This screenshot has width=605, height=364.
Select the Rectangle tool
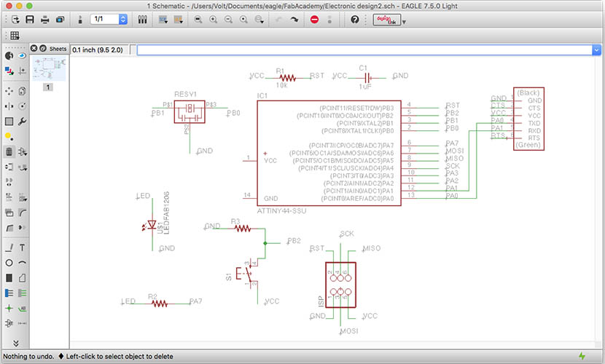(9, 277)
